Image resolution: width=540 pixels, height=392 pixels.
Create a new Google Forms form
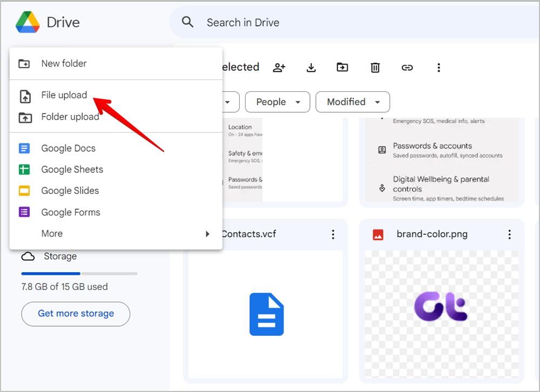tap(116, 212)
